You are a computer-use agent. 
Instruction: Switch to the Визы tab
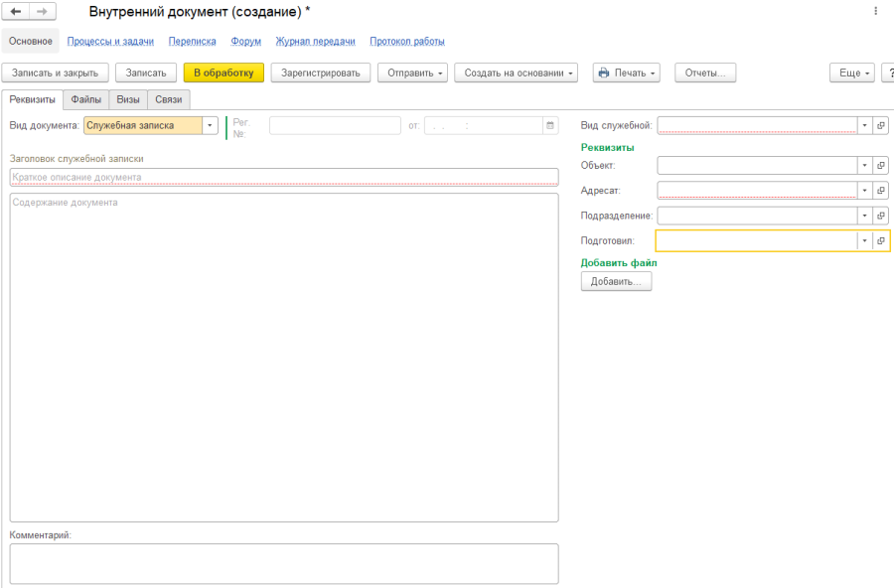pyautogui.click(x=128, y=99)
